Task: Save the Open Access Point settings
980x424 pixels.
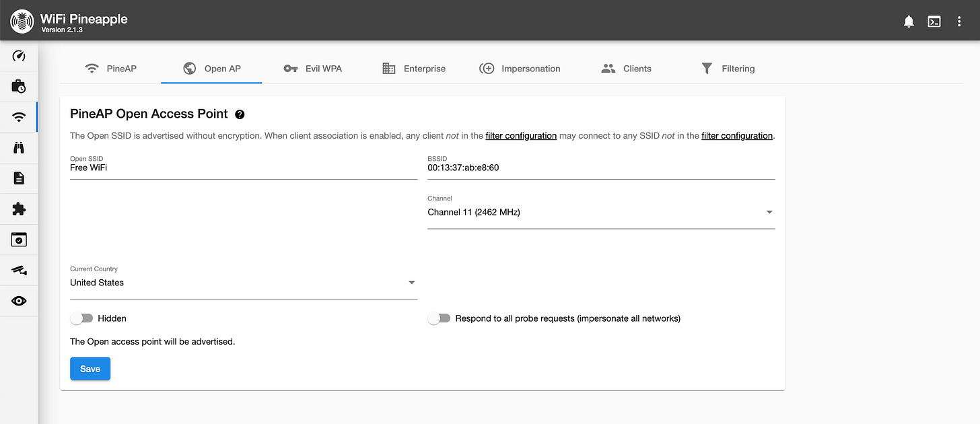Action: point(90,369)
